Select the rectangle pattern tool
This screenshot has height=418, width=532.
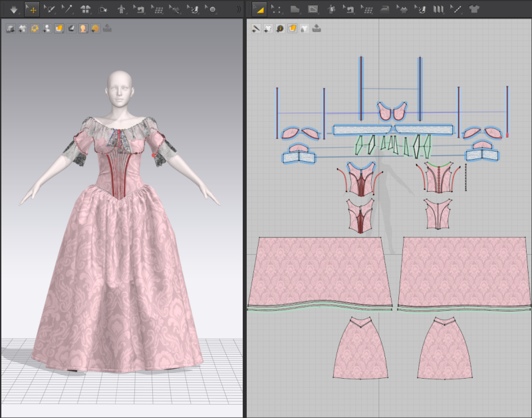pos(313,9)
